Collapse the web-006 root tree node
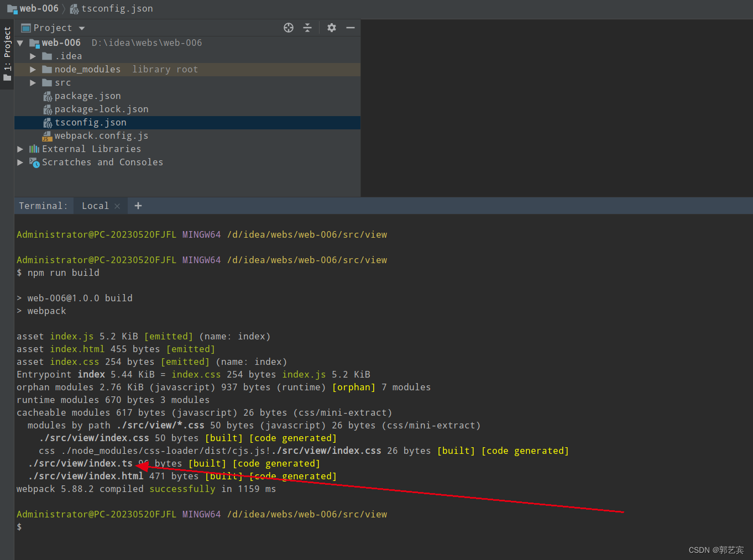 [x=20, y=43]
